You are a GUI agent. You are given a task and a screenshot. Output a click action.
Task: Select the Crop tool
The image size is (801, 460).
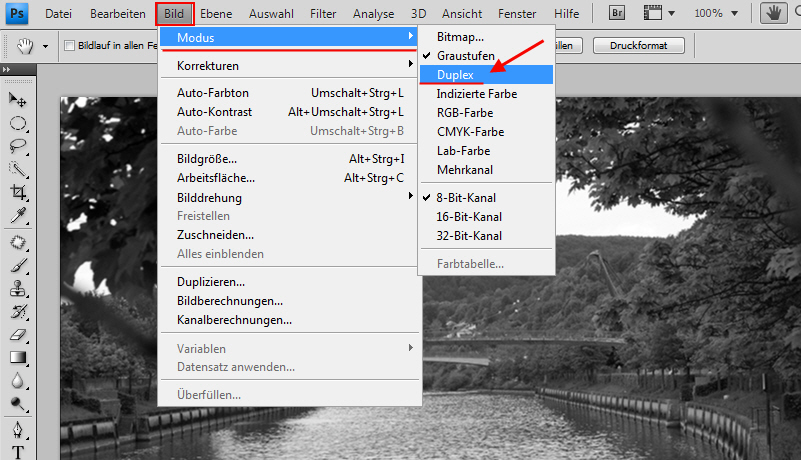17,192
